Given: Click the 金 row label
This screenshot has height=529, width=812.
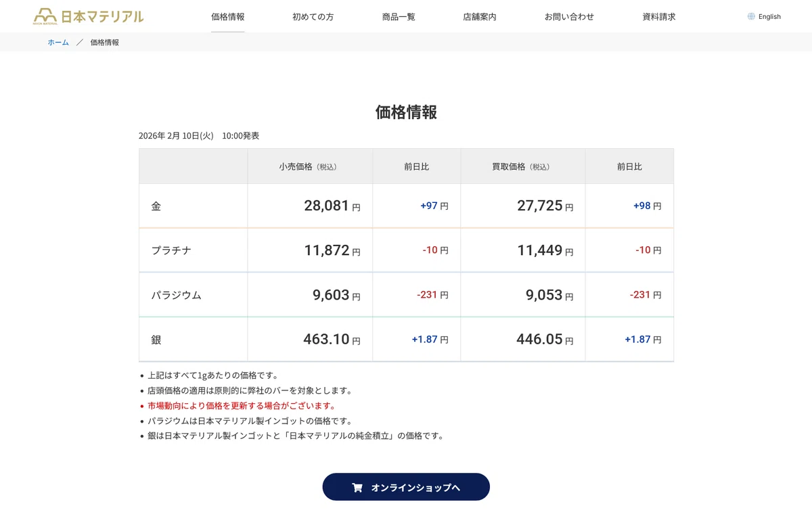Looking at the screenshot, I should point(156,206).
